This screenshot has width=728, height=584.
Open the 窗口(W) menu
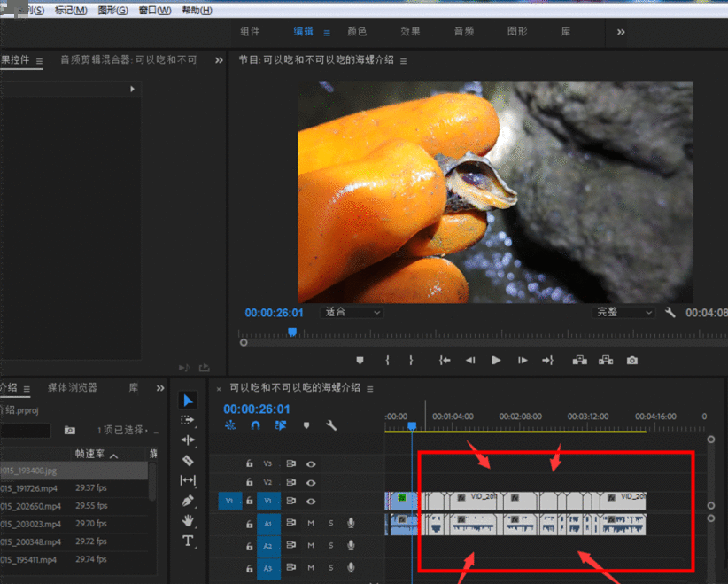click(155, 10)
